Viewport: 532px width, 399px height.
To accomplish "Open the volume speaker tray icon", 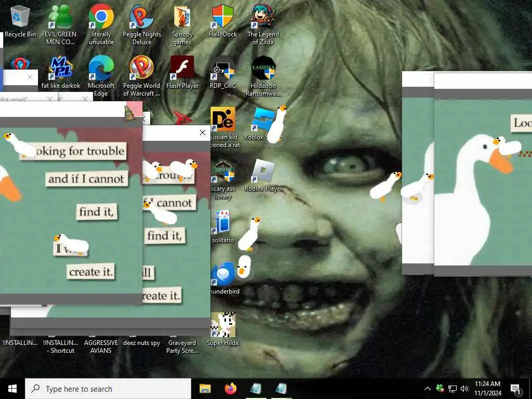I will coord(464,389).
